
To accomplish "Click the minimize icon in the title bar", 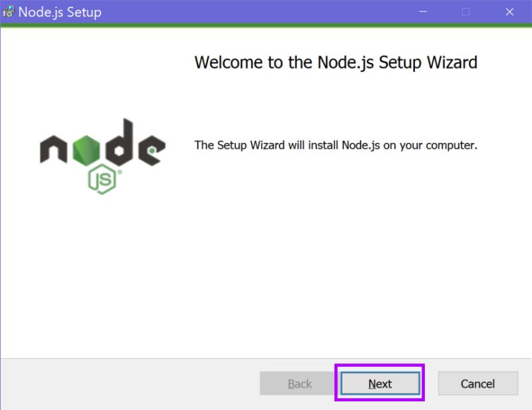I will [423, 11].
